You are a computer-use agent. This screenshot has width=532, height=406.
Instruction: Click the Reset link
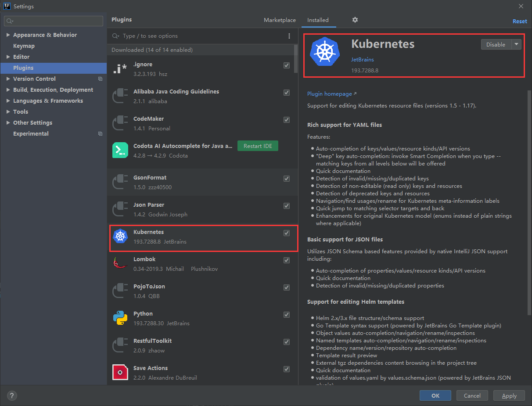520,21
